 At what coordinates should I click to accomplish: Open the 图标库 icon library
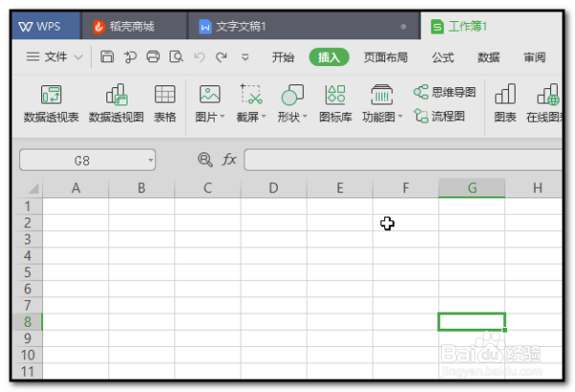click(x=335, y=104)
